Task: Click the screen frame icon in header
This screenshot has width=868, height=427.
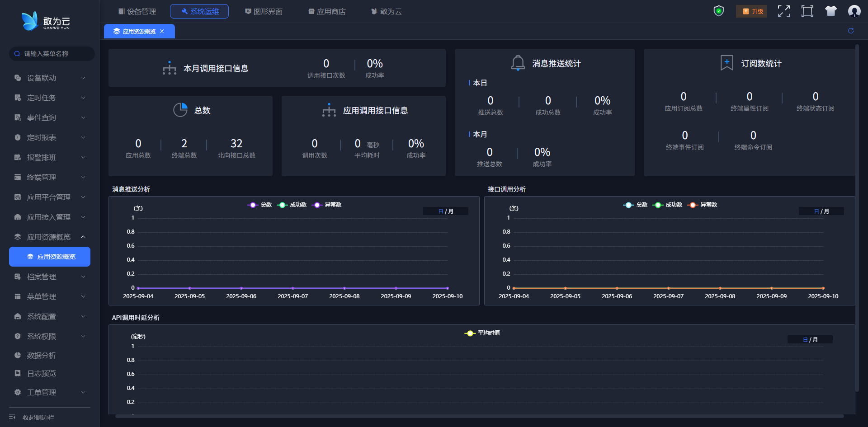Action: pos(807,11)
